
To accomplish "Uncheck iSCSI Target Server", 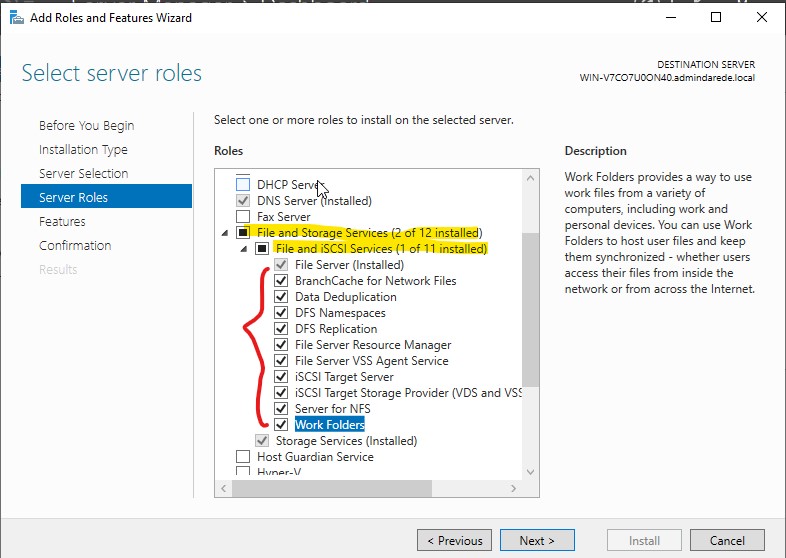I will 281,377.
